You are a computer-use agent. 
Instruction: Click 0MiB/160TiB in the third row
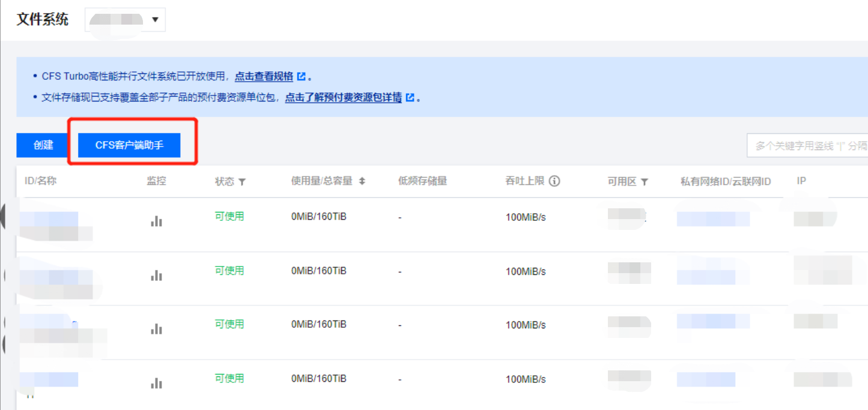point(319,324)
